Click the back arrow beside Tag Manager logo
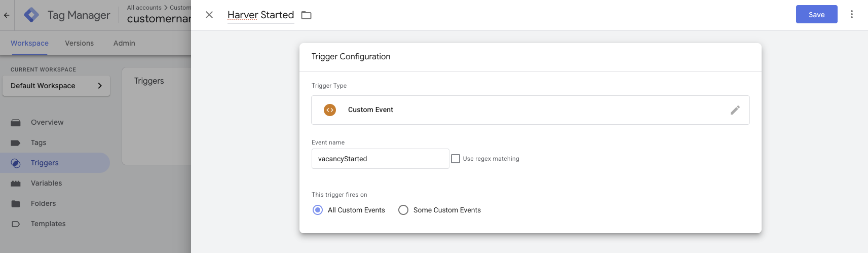Screen dimensions: 868x253 (7, 15)
